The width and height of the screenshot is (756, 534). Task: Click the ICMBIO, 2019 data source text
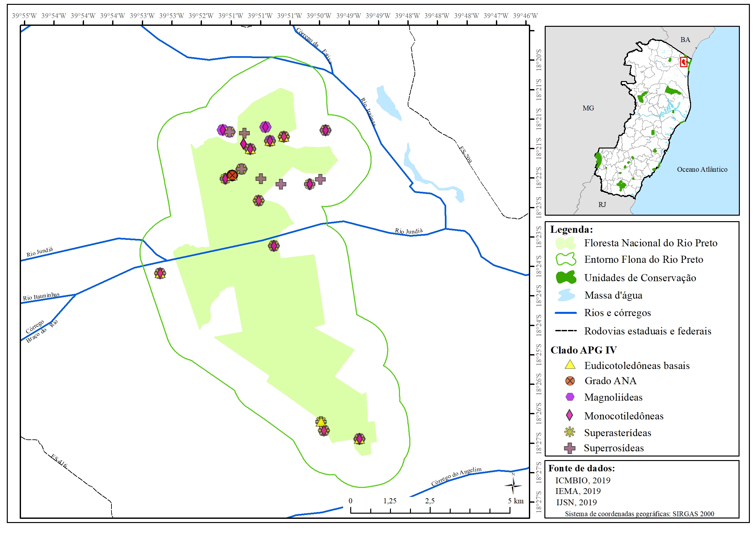click(583, 480)
